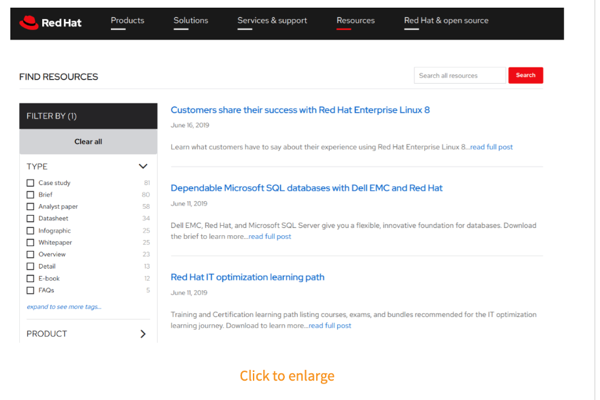Click Clear all filters button
This screenshot has width=600, height=400.
(88, 142)
